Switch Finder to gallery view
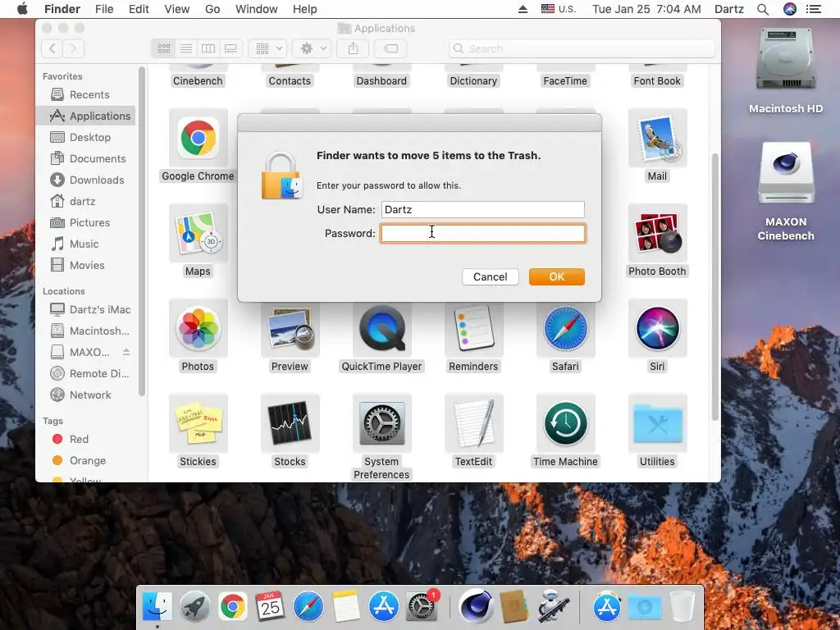840x630 pixels. coord(231,48)
